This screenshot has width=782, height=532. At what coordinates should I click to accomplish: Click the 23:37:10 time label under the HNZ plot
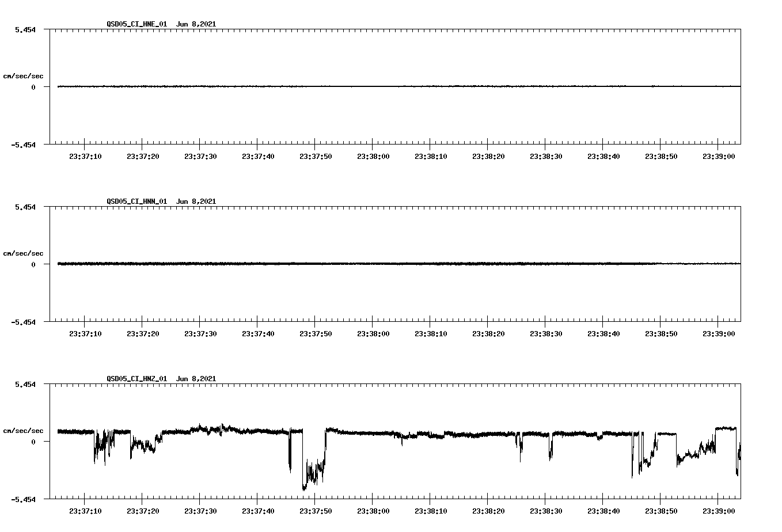85,511
